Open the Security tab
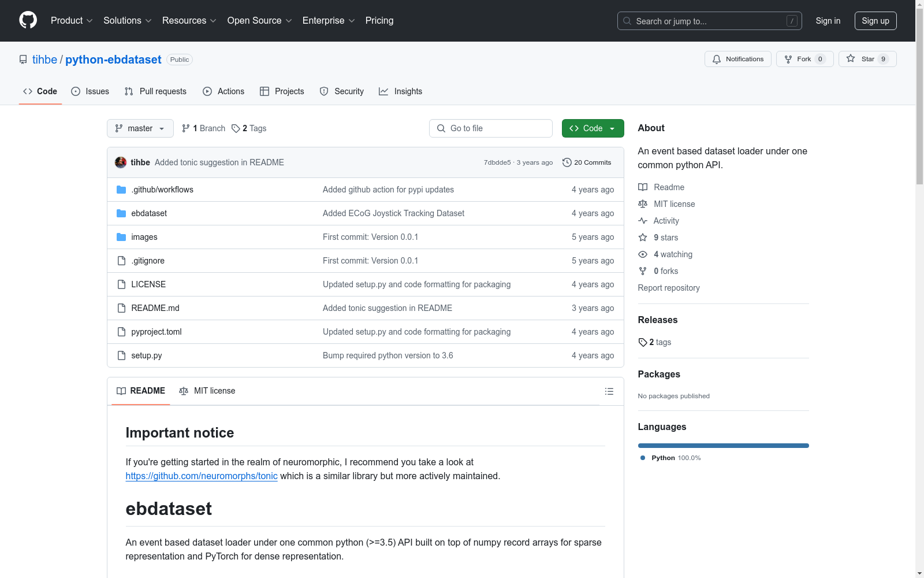 pyautogui.click(x=342, y=91)
